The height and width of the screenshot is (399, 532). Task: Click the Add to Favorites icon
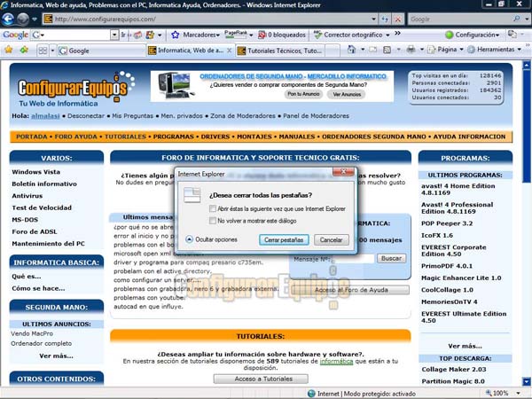point(24,50)
